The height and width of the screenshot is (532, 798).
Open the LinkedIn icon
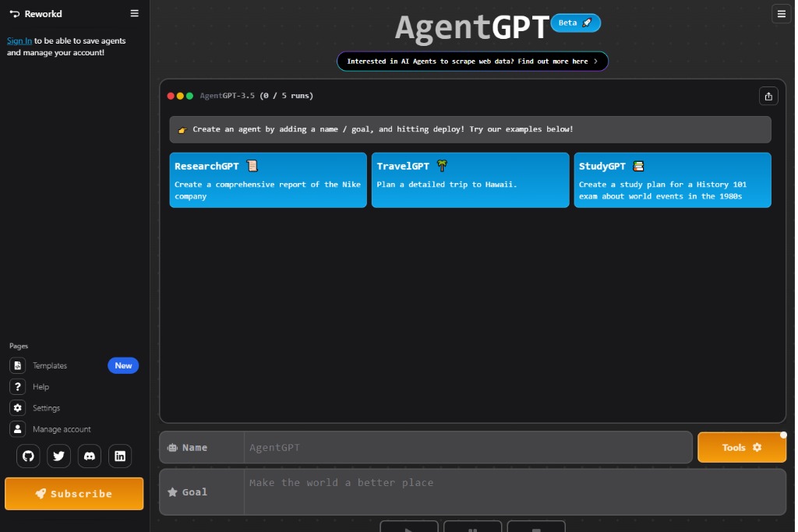(120, 456)
